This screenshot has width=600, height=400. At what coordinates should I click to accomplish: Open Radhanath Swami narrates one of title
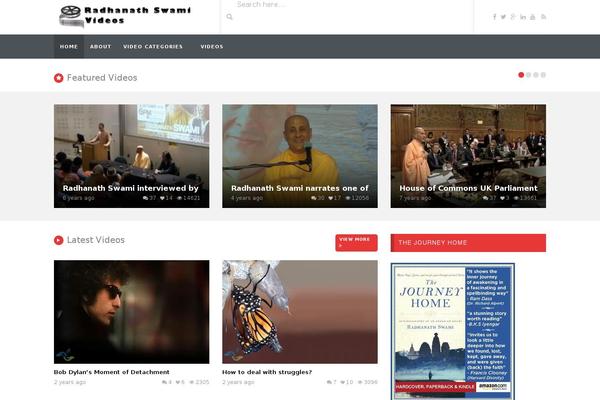click(300, 188)
